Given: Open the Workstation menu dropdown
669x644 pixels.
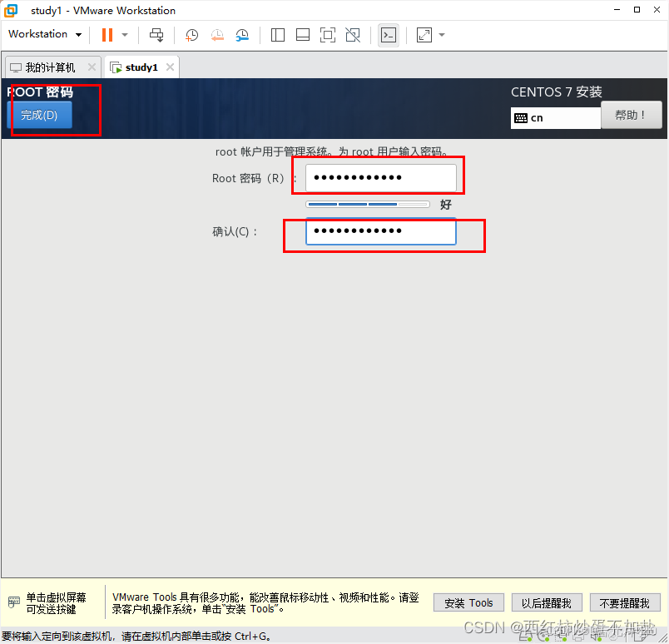Looking at the screenshot, I should 45,34.
